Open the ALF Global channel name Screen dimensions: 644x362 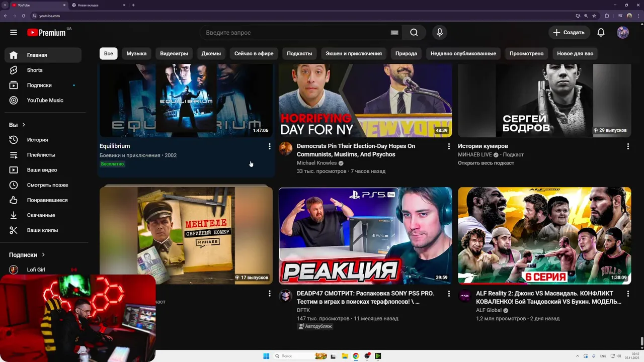point(489,310)
